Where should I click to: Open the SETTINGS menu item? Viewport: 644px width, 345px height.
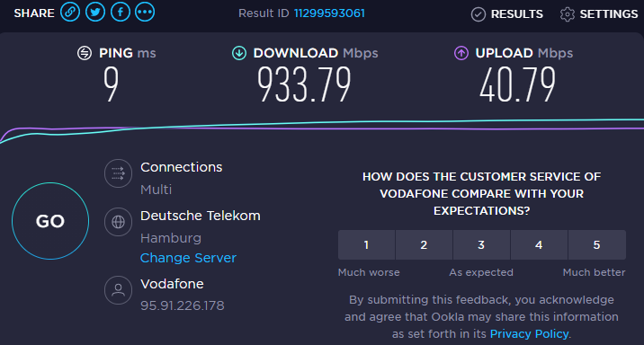[x=609, y=14]
